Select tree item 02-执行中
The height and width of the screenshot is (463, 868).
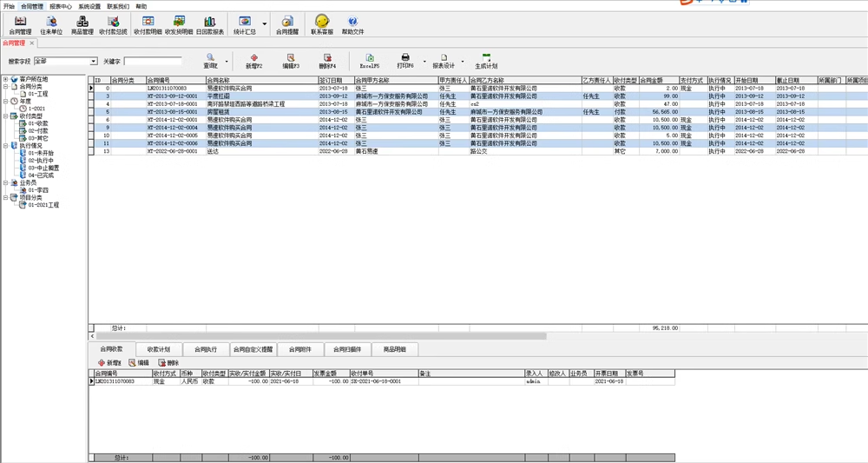(x=41, y=161)
